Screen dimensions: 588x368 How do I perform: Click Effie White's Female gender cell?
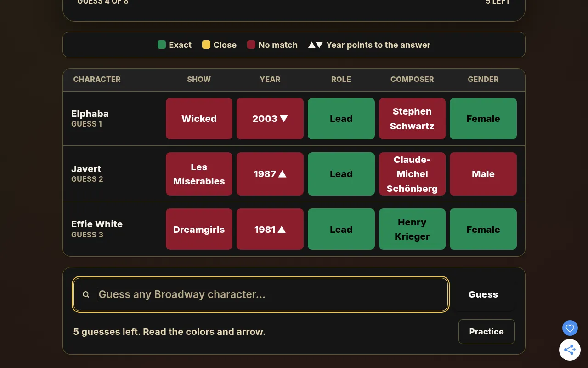click(x=483, y=229)
